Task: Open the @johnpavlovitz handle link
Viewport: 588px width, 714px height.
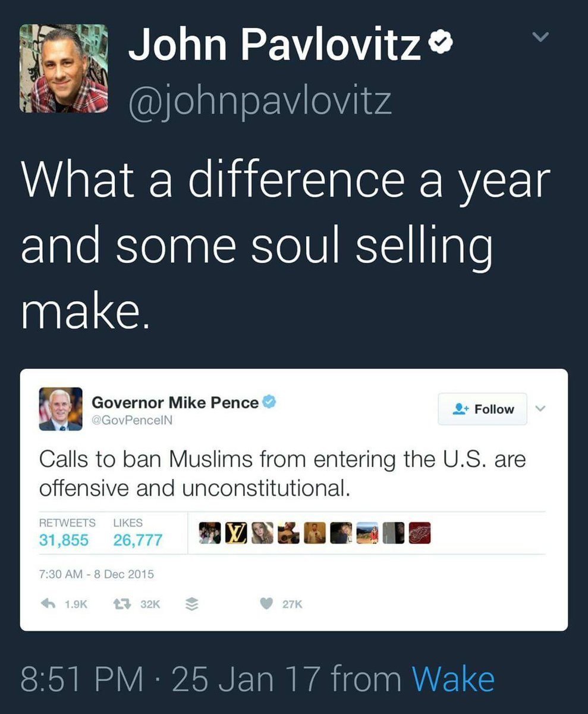Action: 260,101
